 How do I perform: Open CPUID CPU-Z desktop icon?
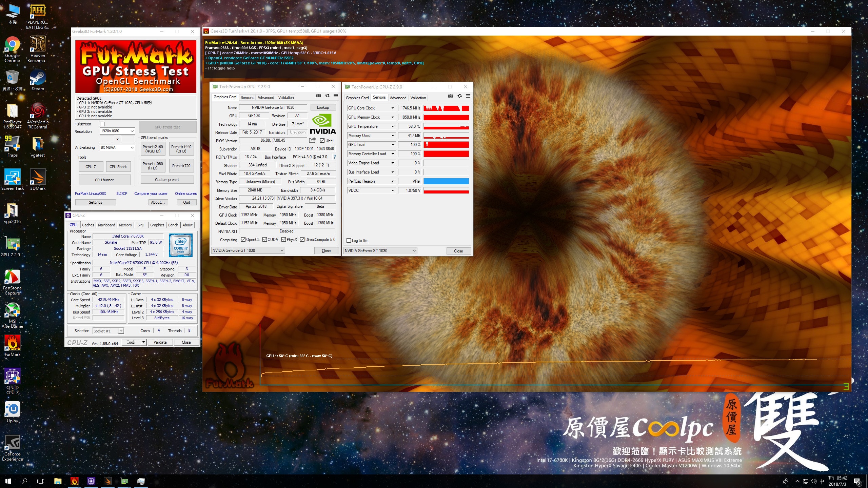coord(12,382)
